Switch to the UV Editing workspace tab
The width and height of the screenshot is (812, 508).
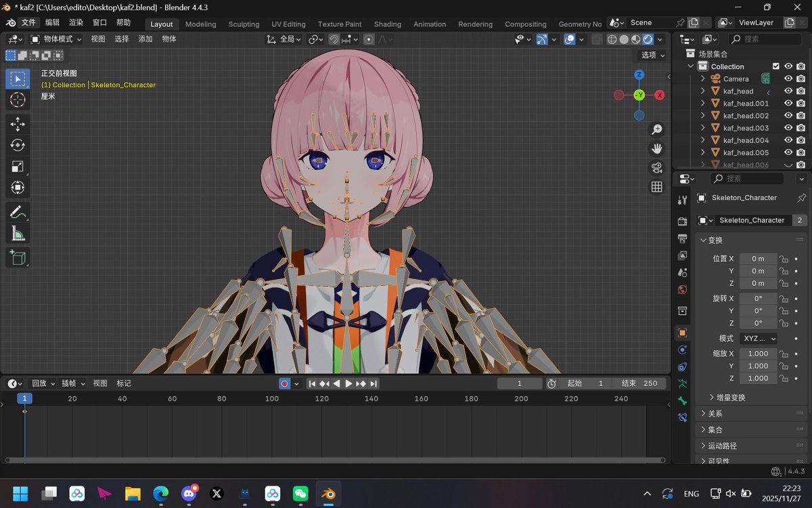pyautogui.click(x=288, y=24)
